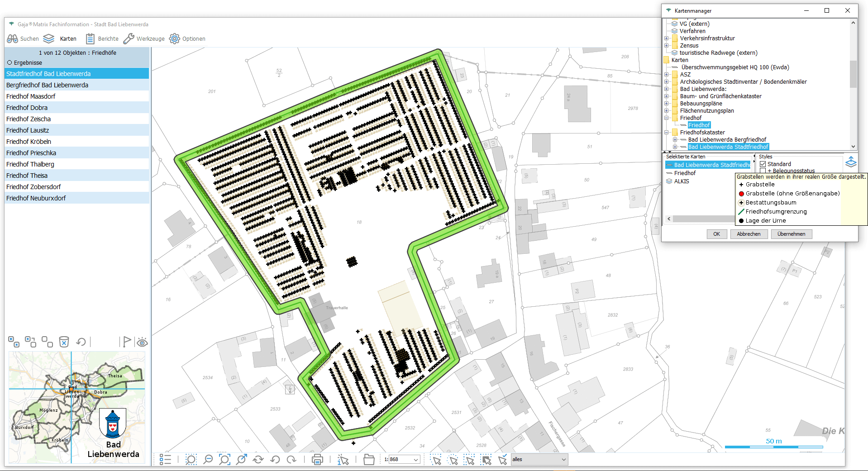Screen dimensions: 868x471
Task: Open the folder icon in bottom toolbar
Action: pyautogui.click(x=369, y=460)
